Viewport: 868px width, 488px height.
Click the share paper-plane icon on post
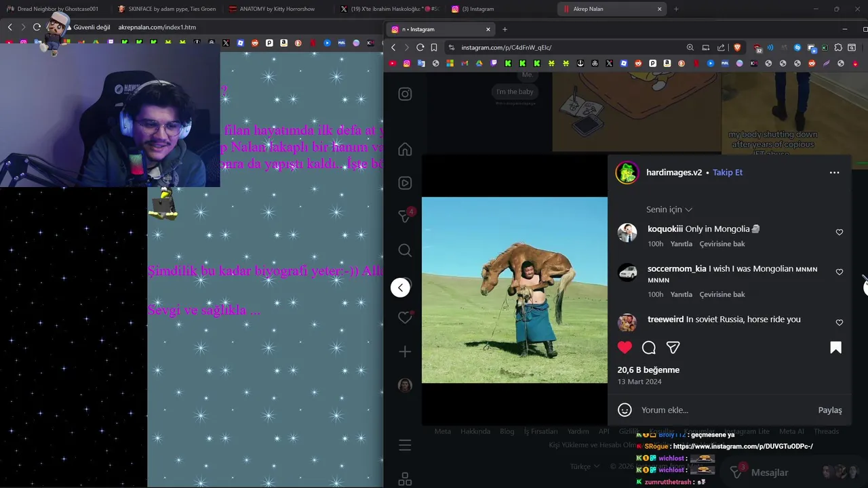673,348
